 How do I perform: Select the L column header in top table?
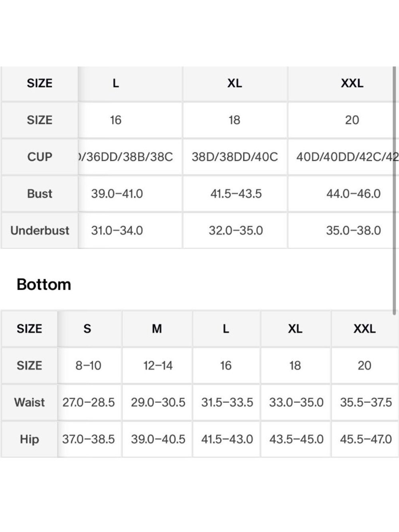[x=116, y=83]
